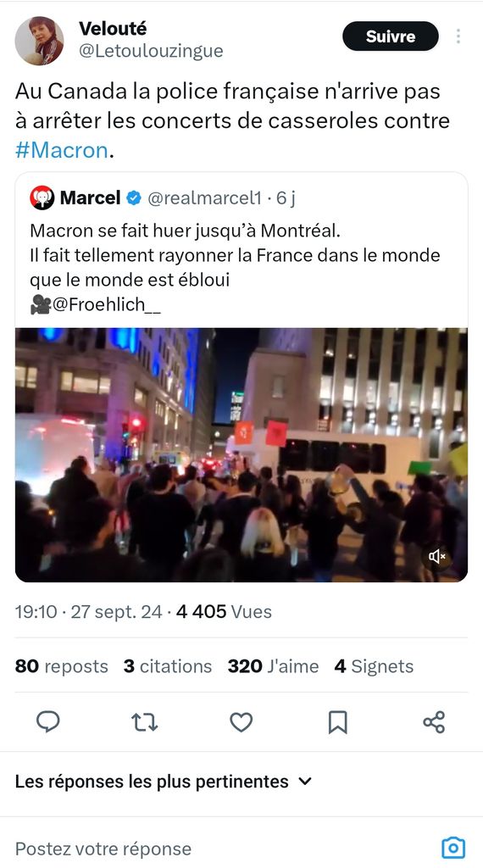Focus the 'Postez votre réponse' reply field

point(221,848)
